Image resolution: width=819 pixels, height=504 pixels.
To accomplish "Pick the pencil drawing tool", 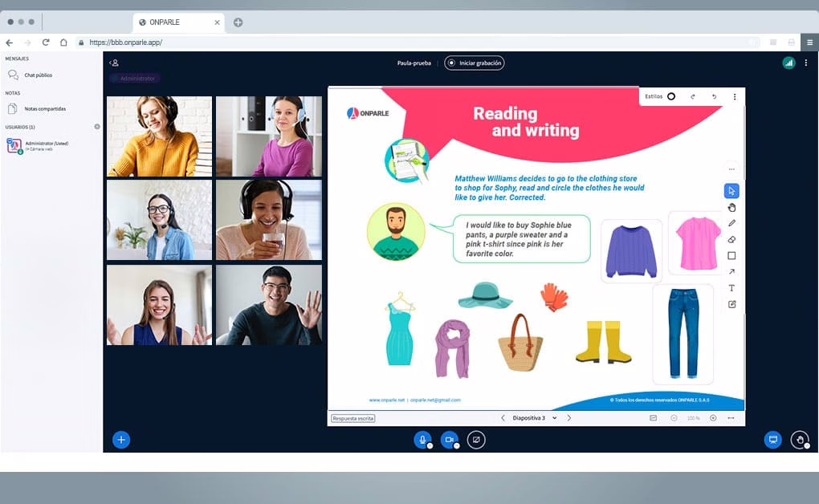I will point(732,223).
